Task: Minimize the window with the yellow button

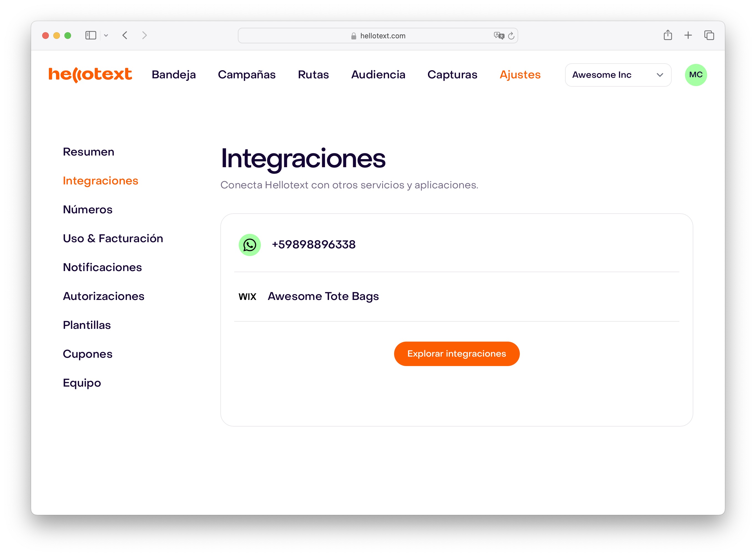Action: click(x=57, y=35)
